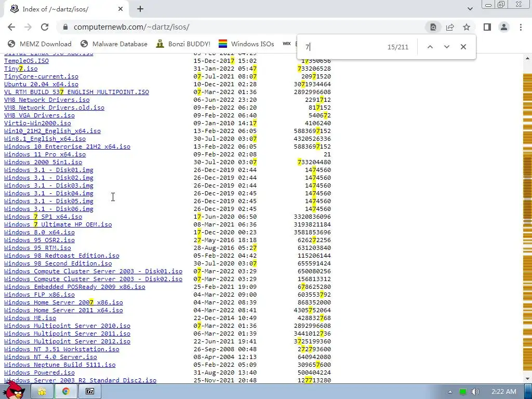Click Windows_FLP_x86.iso link

click(39, 295)
